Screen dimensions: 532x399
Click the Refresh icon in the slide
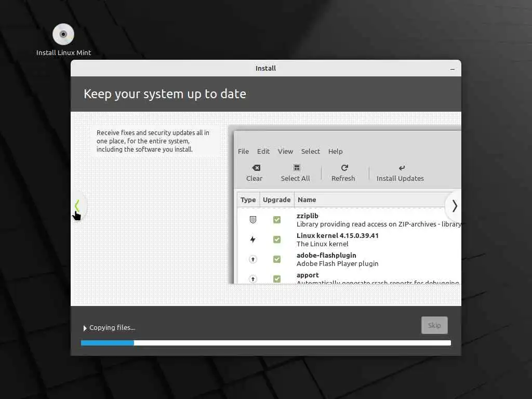344,168
